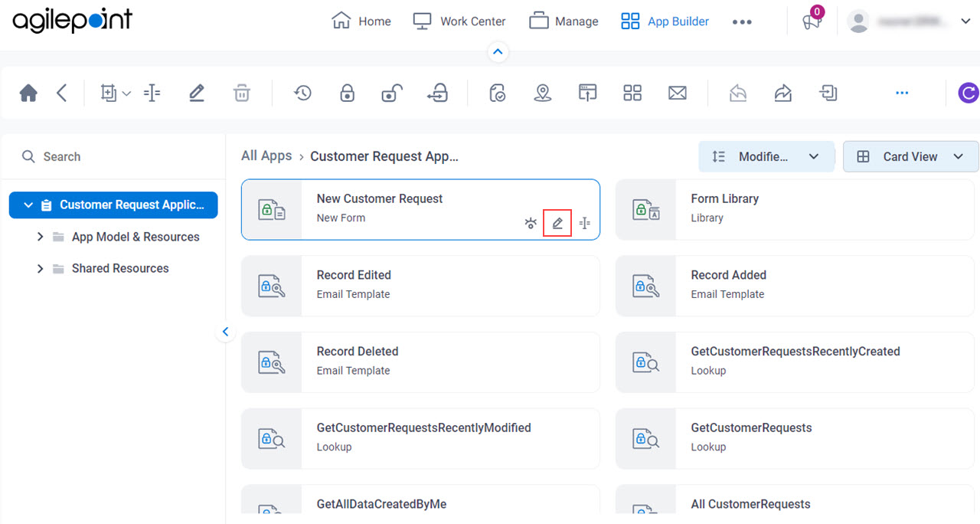This screenshot has height=524, width=980.
Task: Open New Customer Request card
Action: pos(420,210)
